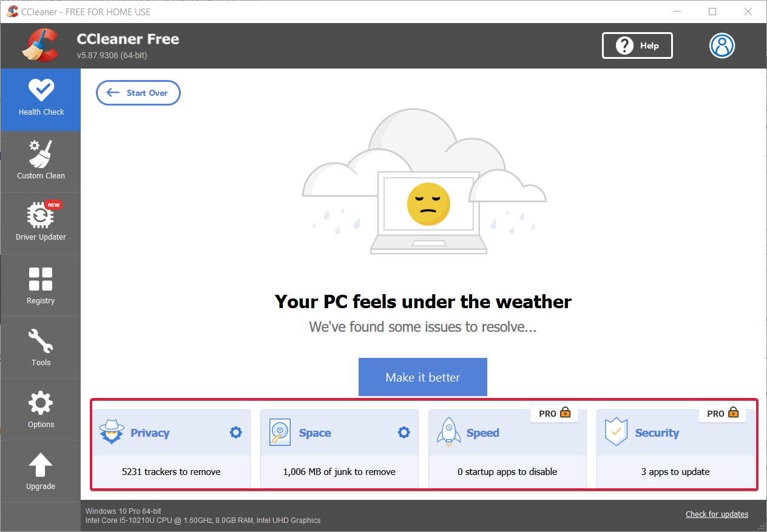Open the Tools section

pyautogui.click(x=41, y=348)
